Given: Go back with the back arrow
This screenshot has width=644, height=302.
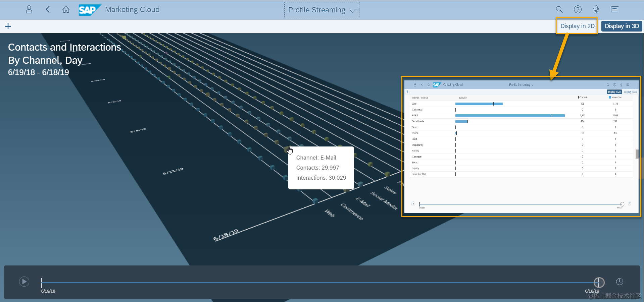Looking at the screenshot, I should point(48,10).
